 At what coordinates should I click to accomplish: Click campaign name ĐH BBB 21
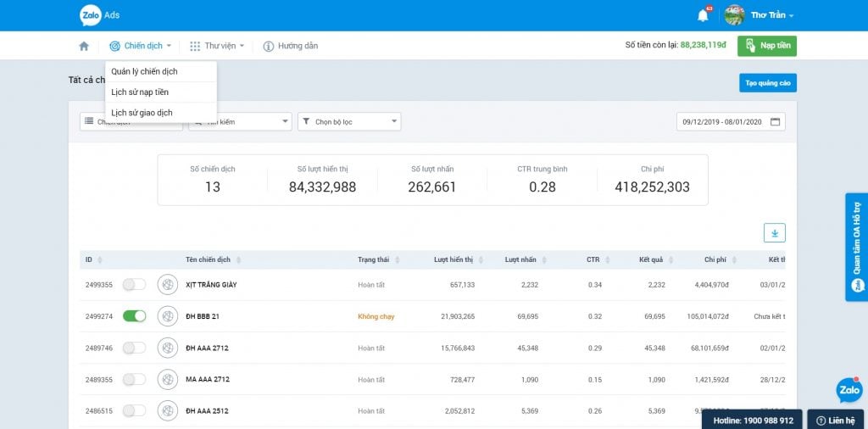tap(204, 316)
